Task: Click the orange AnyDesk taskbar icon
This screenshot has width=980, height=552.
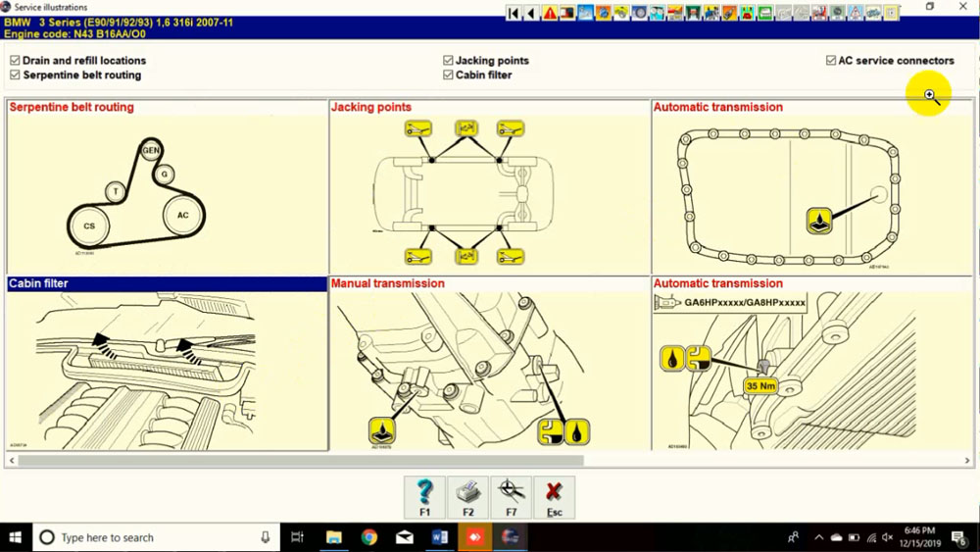Action: point(475,537)
